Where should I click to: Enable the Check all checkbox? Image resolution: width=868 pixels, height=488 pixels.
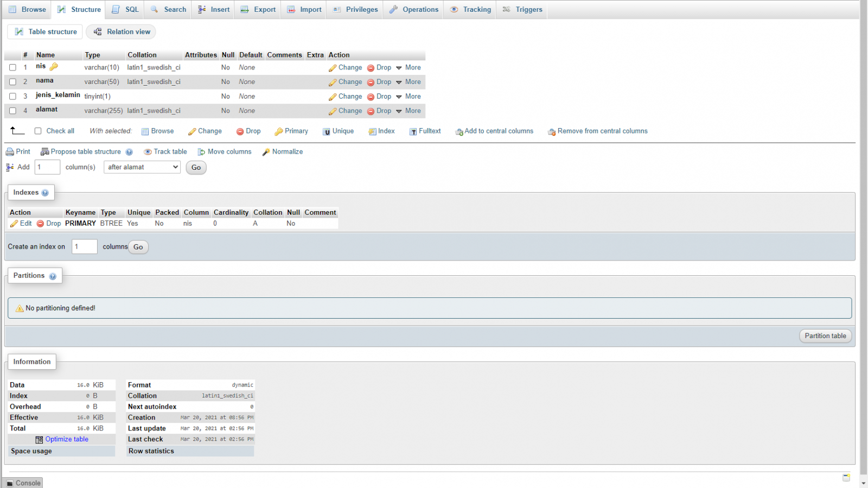[38, 131]
